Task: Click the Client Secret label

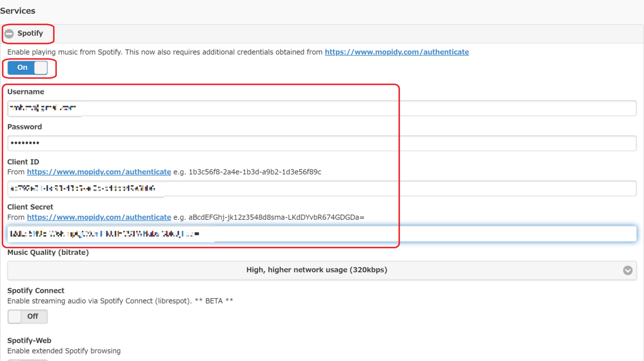Action: coord(31,207)
